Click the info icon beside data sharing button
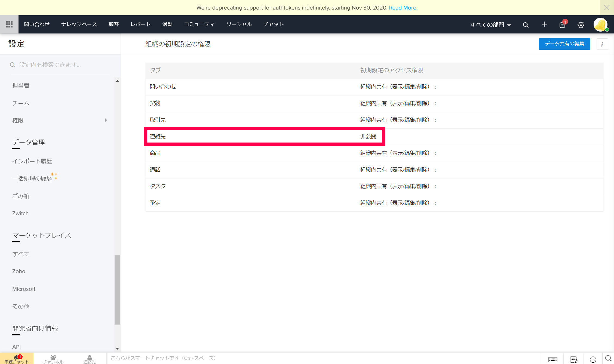The width and height of the screenshot is (614, 364). (602, 44)
